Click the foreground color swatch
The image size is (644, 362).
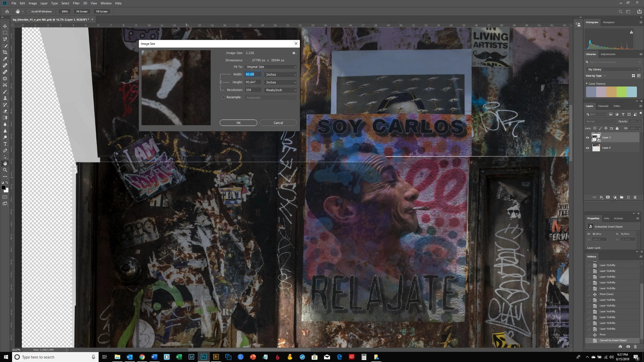3,188
